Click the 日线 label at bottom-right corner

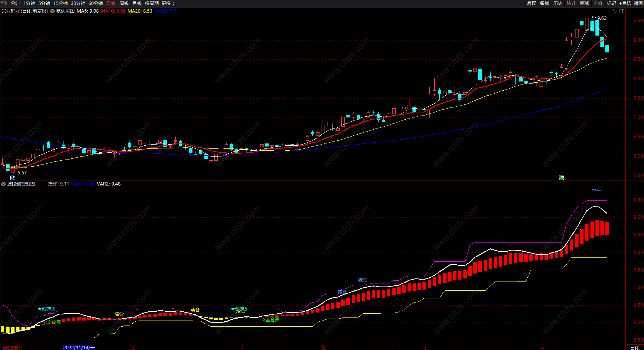click(x=635, y=347)
